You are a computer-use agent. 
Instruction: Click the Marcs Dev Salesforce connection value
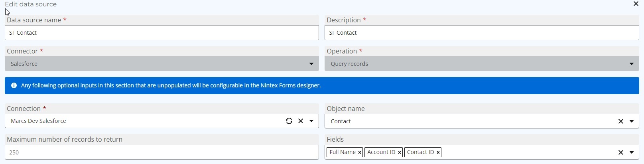(x=38, y=121)
